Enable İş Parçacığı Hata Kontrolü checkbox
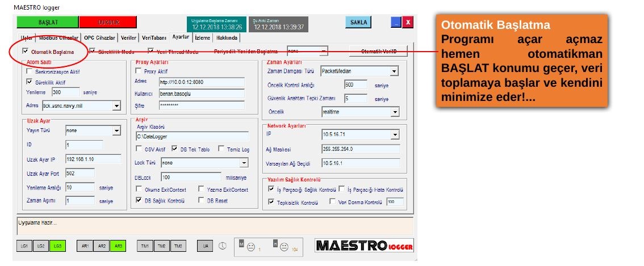The width and height of the screenshot is (644, 266). (x=342, y=189)
